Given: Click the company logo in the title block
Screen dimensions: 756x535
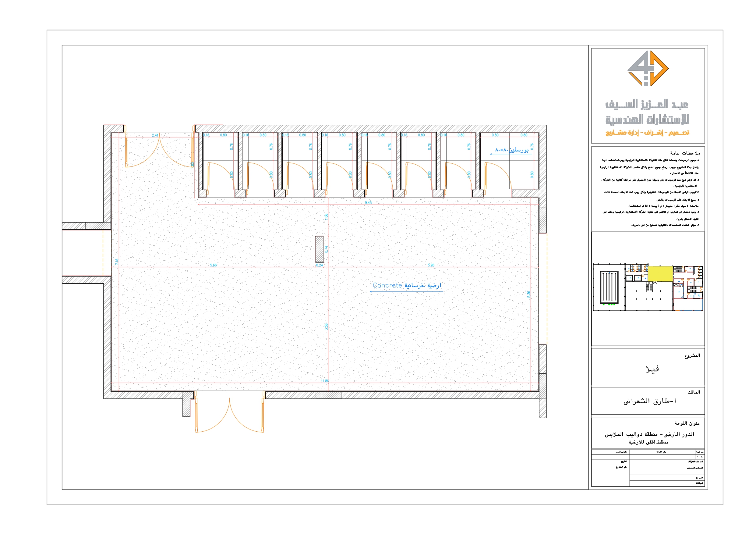Looking at the screenshot, I should (x=648, y=68).
